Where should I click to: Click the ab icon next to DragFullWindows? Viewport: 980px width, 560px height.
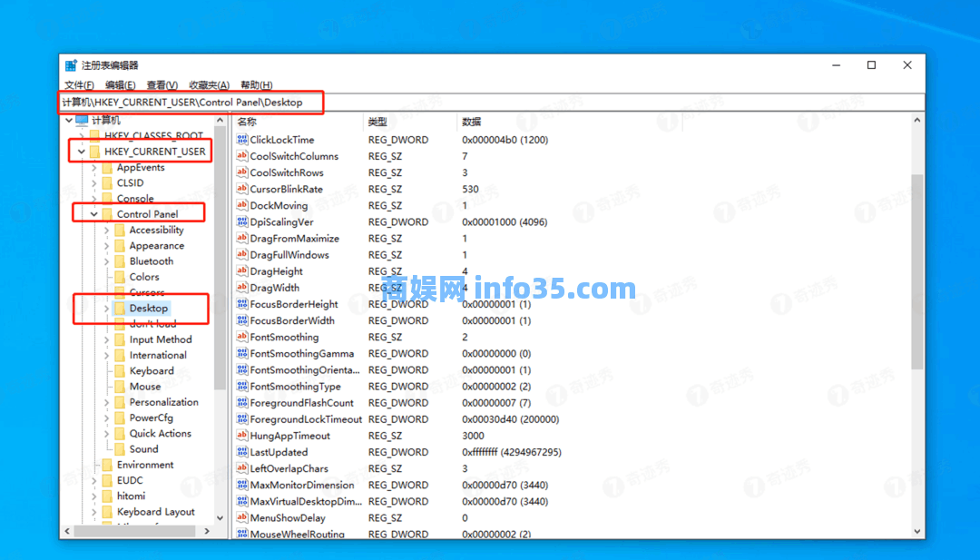click(242, 254)
